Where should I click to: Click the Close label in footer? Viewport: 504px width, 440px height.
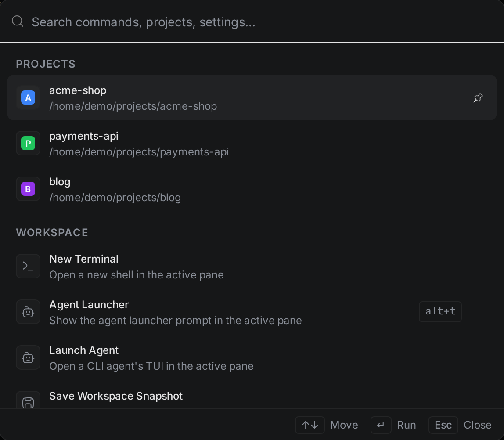(477, 425)
